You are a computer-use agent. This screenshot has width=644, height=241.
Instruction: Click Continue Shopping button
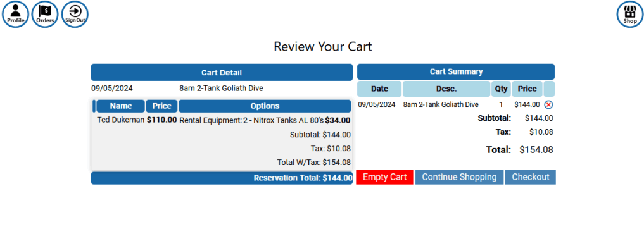click(x=459, y=177)
